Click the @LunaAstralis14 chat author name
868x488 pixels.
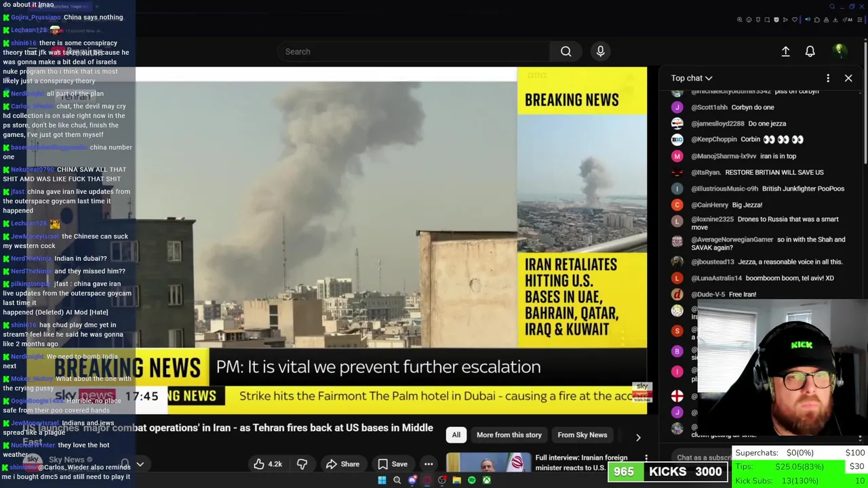(x=716, y=278)
